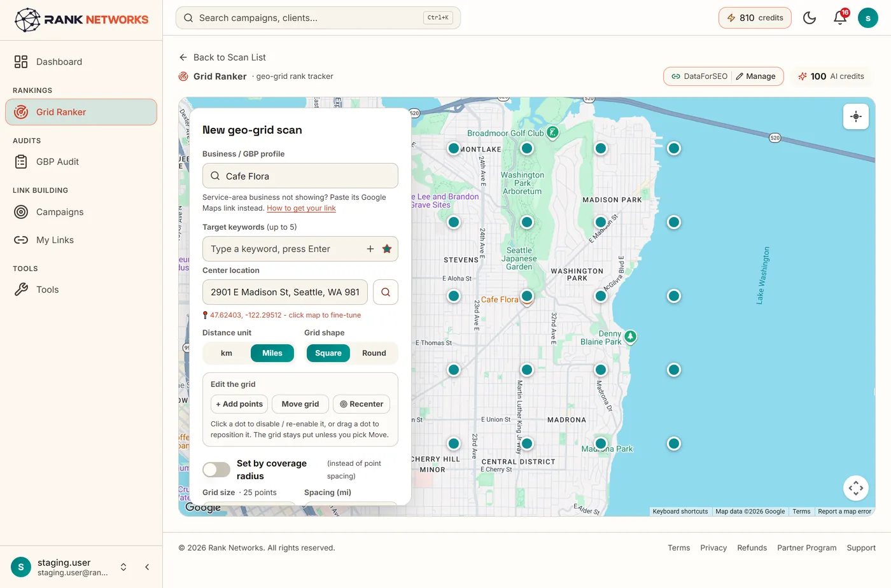Viewport: 891px width, 588px height.
Task: Click the Broadmoor Golf Club marker
Action: point(552,132)
